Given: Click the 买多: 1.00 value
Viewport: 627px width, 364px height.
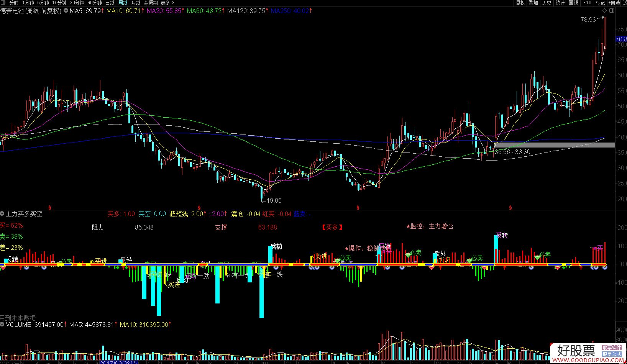Looking at the screenshot, I should 121,214.
